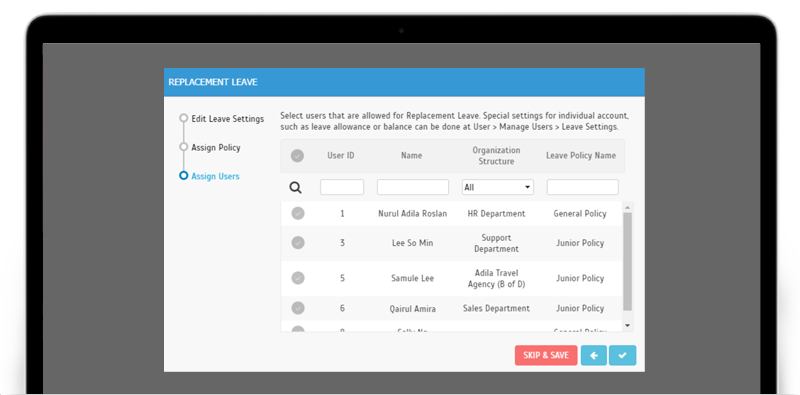Open the Assign Policy step

pos(216,147)
